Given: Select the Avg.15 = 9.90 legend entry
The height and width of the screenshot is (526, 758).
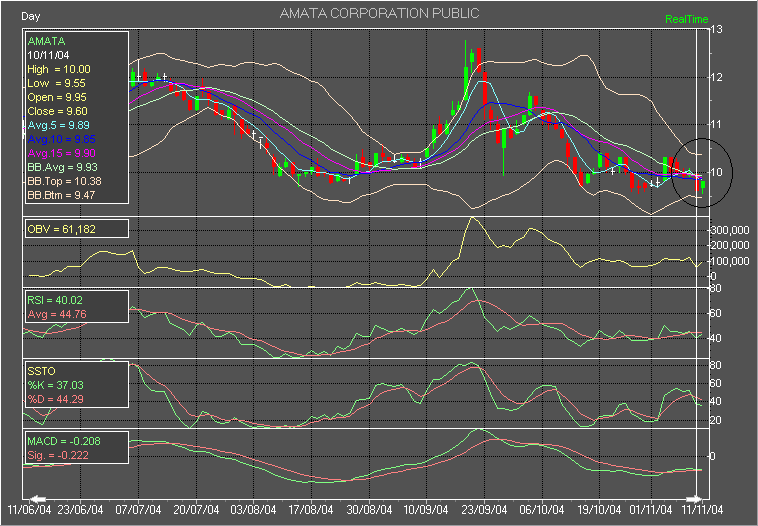Looking at the screenshot, I should pos(61,153).
